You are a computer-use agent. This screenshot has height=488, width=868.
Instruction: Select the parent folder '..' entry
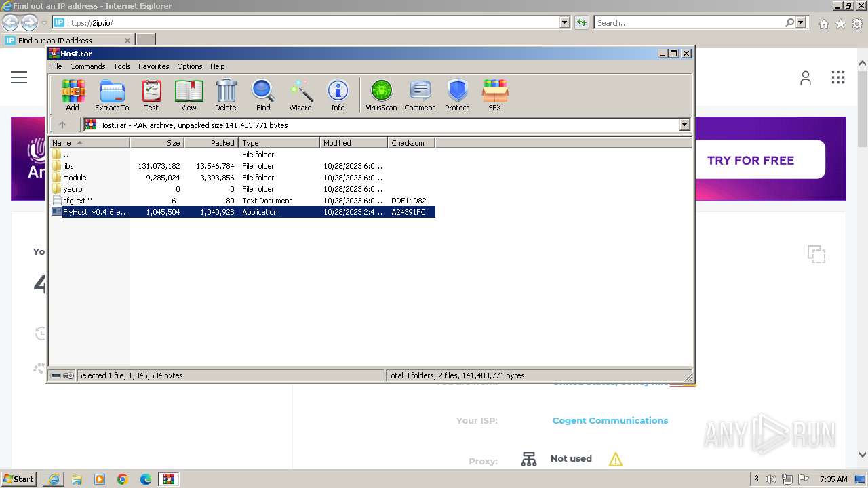click(x=242, y=155)
